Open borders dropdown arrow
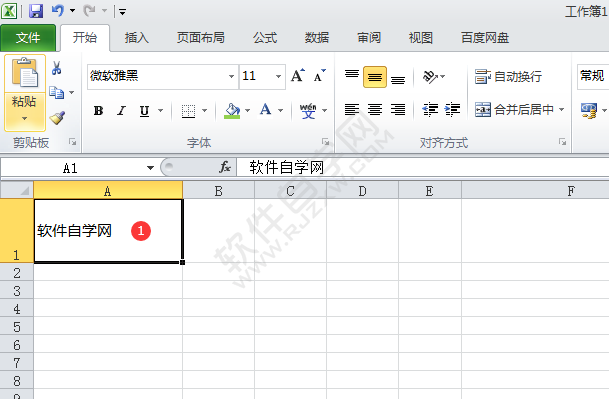The image size is (609, 399). click(x=205, y=111)
